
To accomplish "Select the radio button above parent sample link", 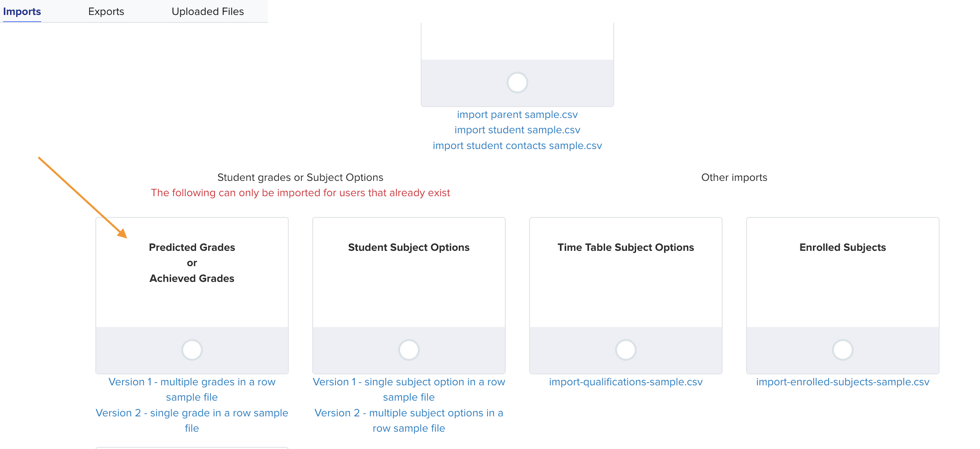I will [517, 82].
